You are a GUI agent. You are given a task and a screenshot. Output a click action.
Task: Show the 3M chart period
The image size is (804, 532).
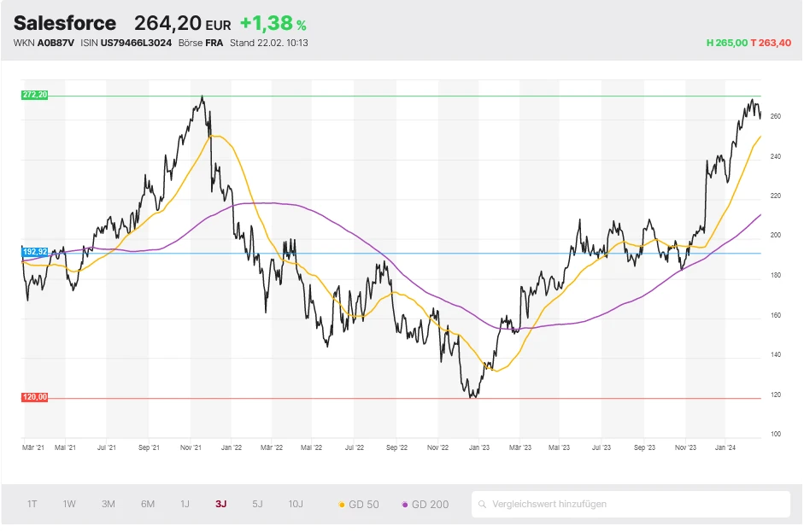click(x=109, y=504)
